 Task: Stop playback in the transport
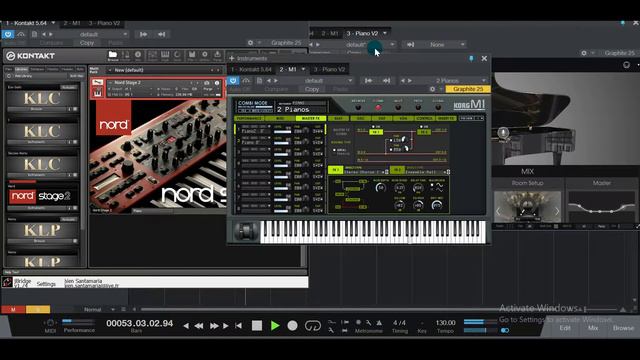pos(257,325)
